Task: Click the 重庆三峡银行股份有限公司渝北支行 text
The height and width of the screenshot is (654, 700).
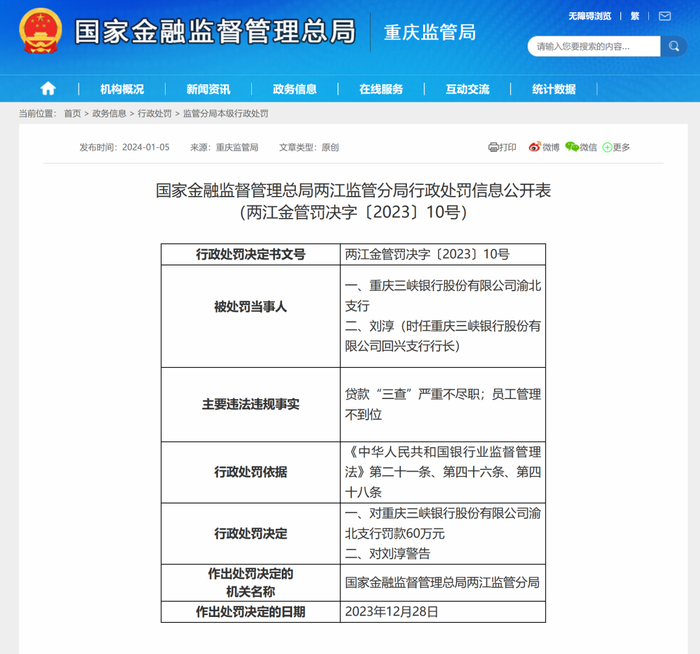Action: 443,296
